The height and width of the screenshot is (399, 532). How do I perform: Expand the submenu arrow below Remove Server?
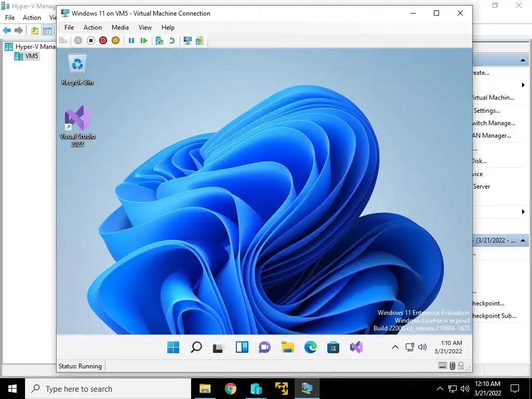[523, 212]
